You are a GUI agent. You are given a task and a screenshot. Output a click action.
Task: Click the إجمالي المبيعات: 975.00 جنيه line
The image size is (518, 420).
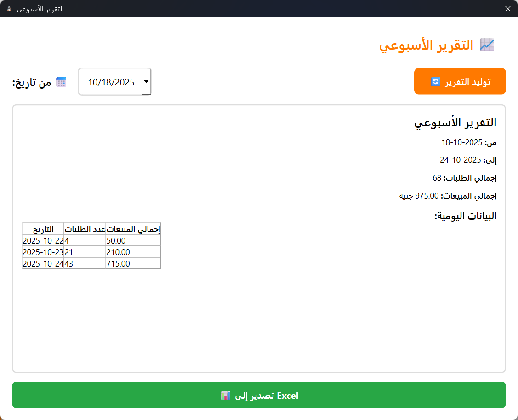[448, 196]
